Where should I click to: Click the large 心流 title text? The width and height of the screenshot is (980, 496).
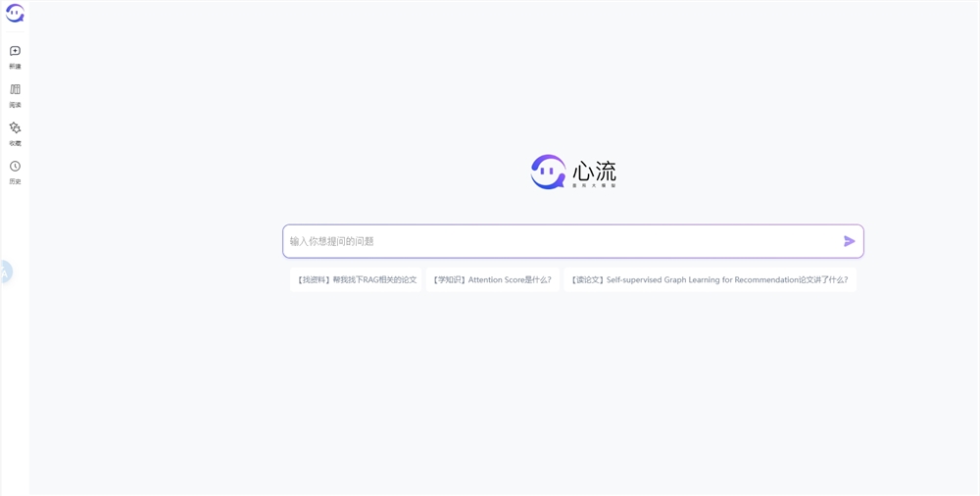[594, 171]
